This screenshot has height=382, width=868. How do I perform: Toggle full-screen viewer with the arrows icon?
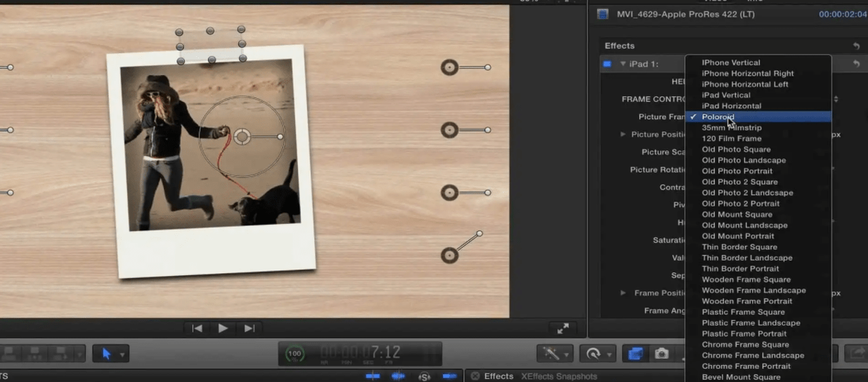[x=563, y=328]
